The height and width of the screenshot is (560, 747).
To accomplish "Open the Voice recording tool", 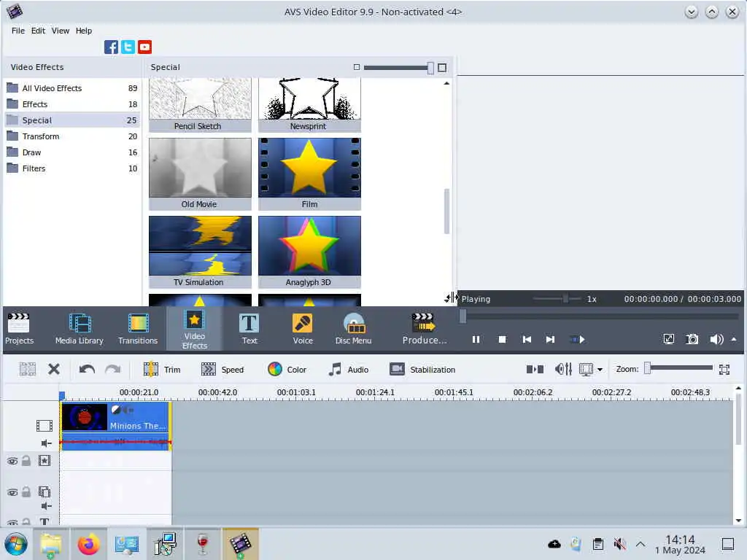I will click(x=303, y=329).
